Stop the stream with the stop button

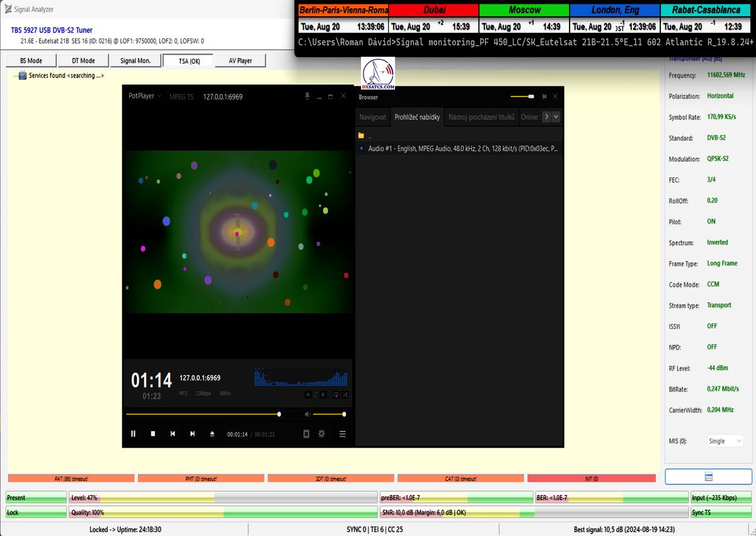click(152, 434)
